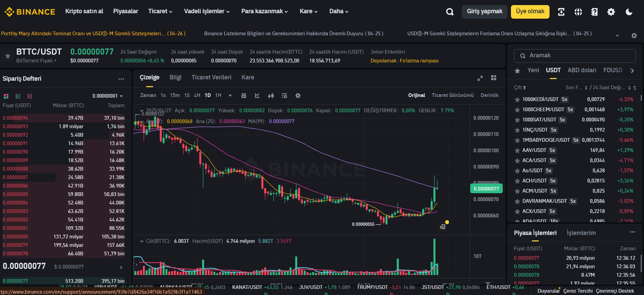Show both bids and asks order book view
Screen dimensions: 644x295
(x=6, y=96)
